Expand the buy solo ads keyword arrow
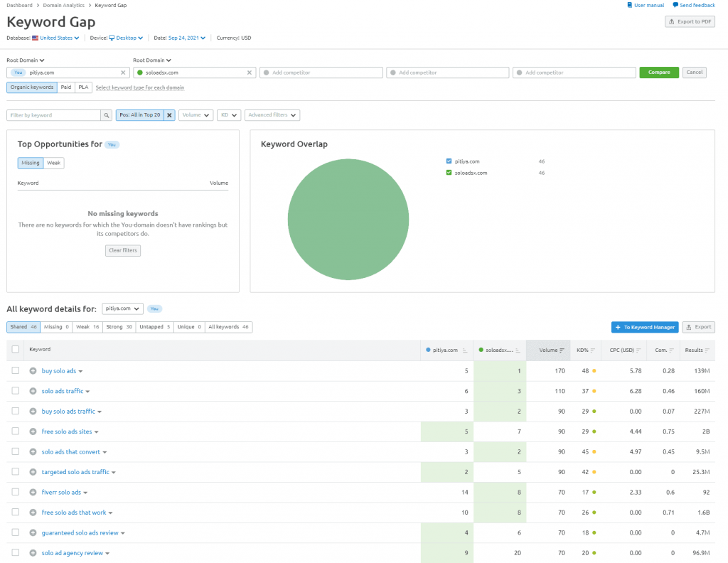 click(x=81, y=371)
